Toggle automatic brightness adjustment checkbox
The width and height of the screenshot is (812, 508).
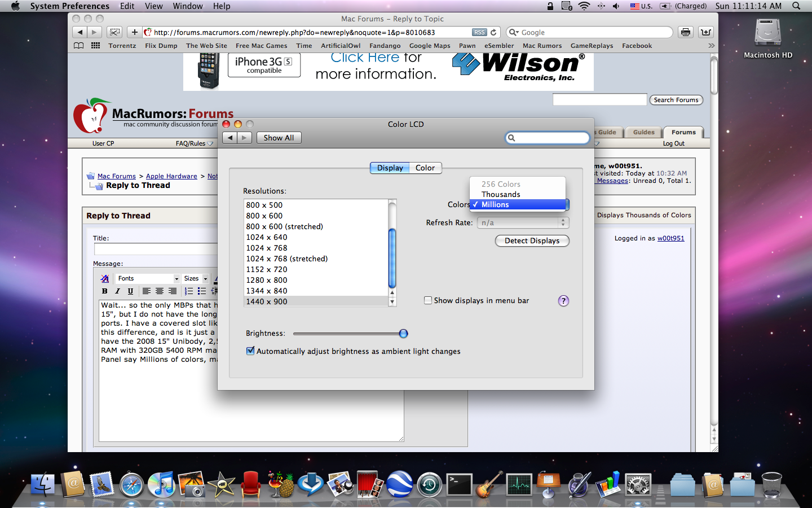pos(250,351)
